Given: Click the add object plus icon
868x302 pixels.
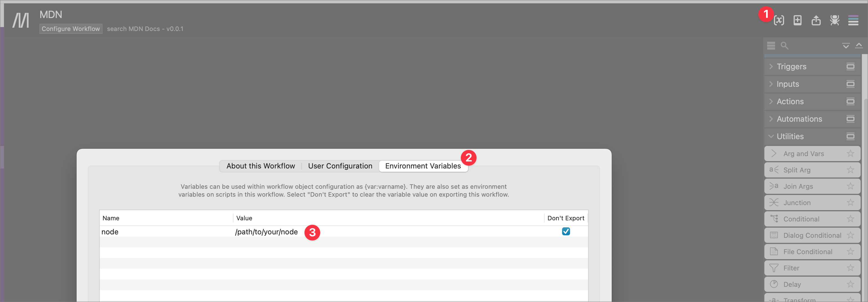Looking at the screenshot, I should [x=797, y=20].
